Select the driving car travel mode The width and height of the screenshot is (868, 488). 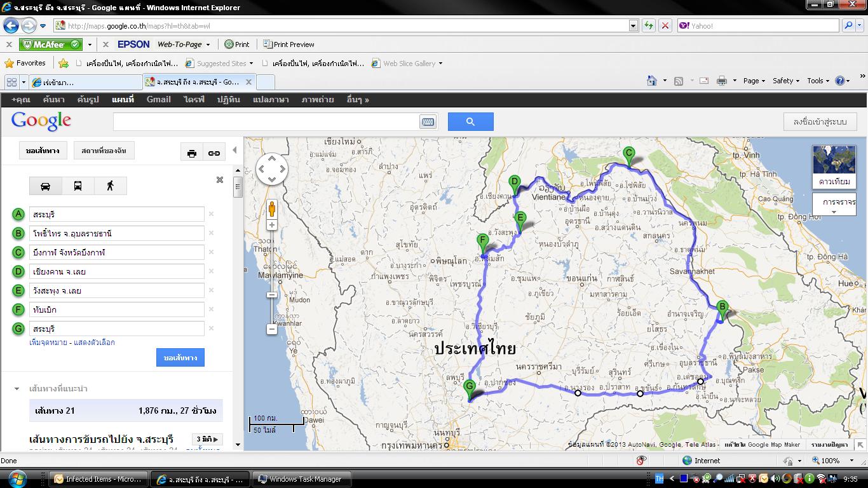pos(46,186)
